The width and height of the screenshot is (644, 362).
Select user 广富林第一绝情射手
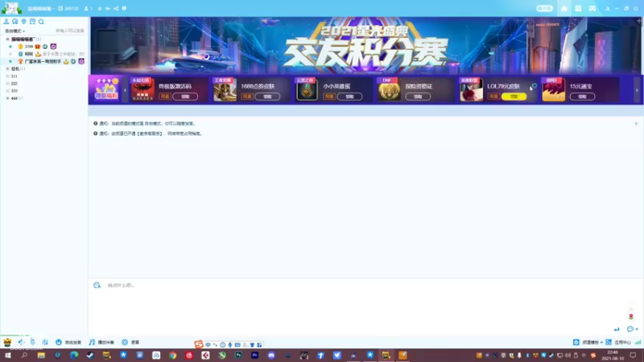(43, 61)
